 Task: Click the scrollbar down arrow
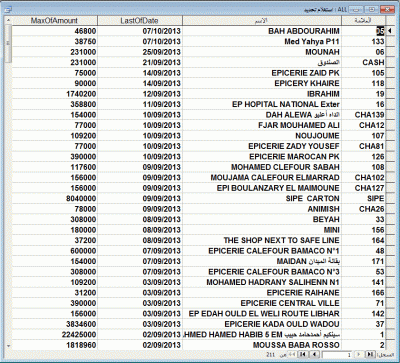(x=8, y=346)
